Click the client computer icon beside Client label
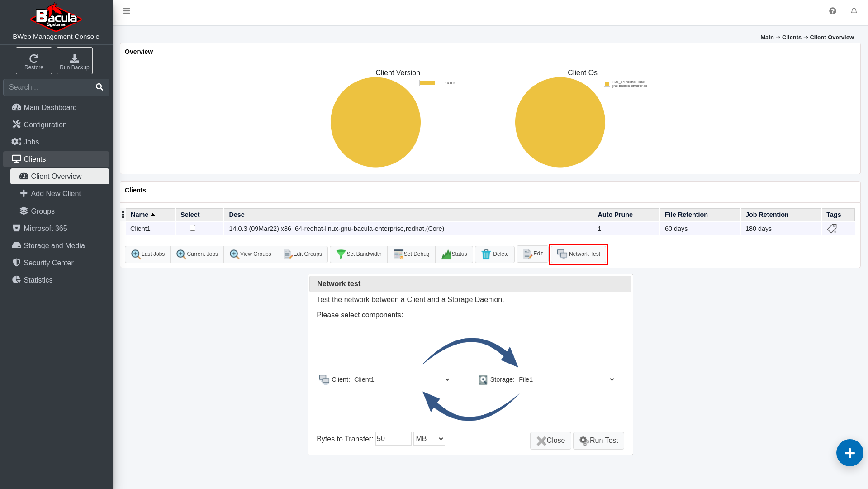This screenshot has height=489, width=868. click(324, 379)
